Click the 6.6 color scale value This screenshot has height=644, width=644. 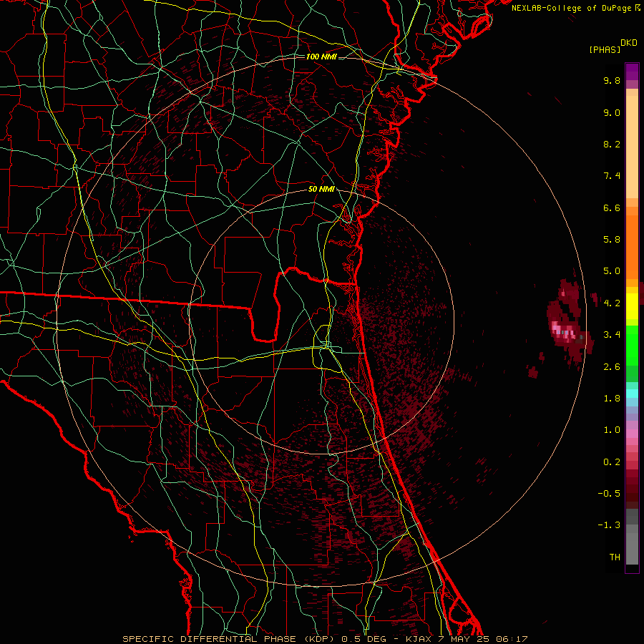coord(612,208)
